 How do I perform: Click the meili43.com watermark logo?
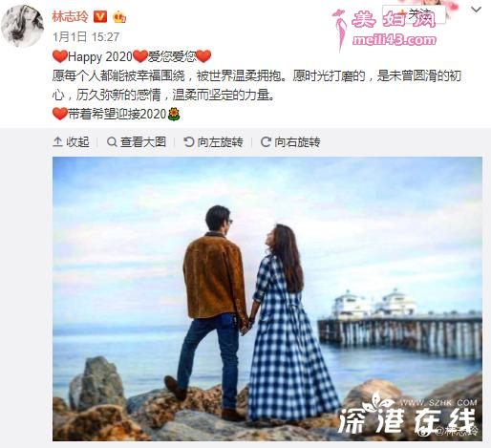[x=384, y=30]
